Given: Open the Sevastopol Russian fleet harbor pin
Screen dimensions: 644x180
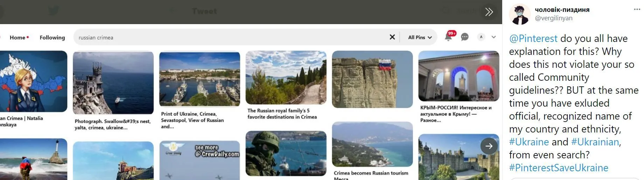Looking at the screenshot, I should click(x=200, y=79).
